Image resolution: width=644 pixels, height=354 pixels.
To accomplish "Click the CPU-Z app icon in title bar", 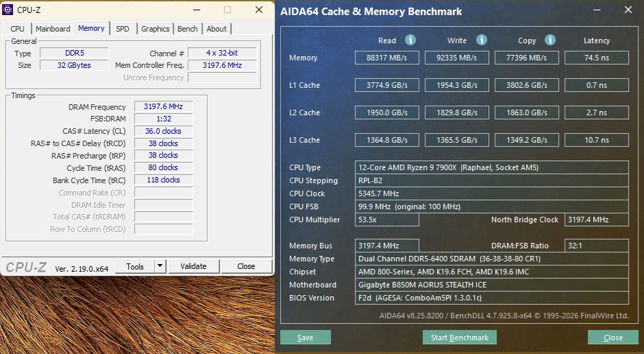I will (8, 10).
